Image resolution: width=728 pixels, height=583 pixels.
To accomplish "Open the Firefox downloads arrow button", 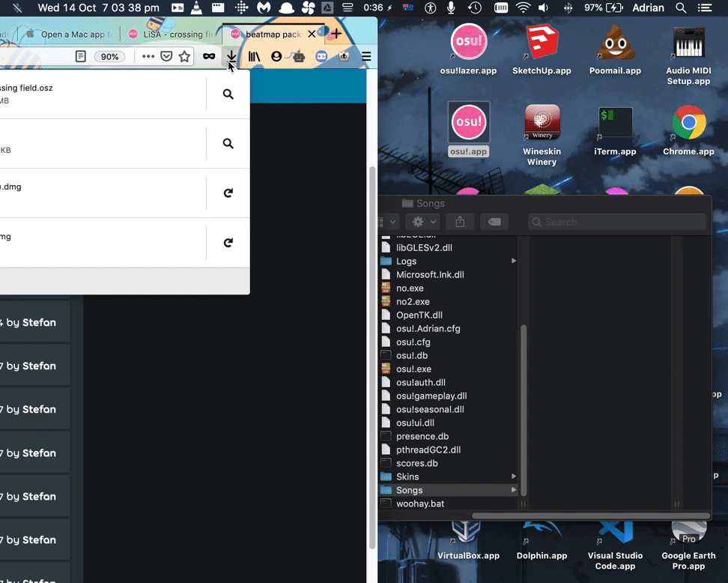I will click(231, 57).
